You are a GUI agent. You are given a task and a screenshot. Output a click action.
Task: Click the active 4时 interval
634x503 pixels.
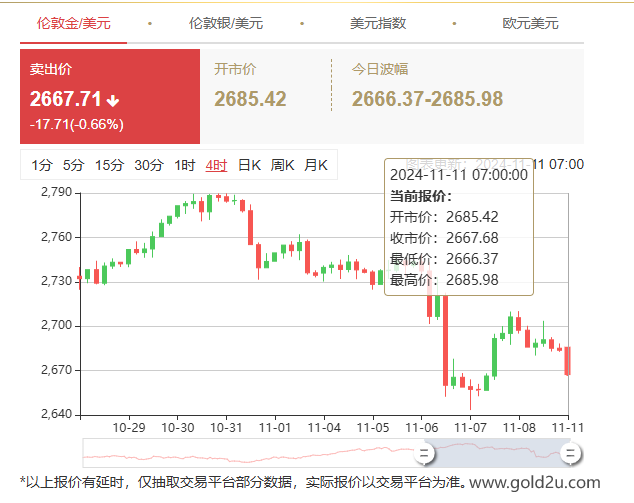[x=216, y=165]
